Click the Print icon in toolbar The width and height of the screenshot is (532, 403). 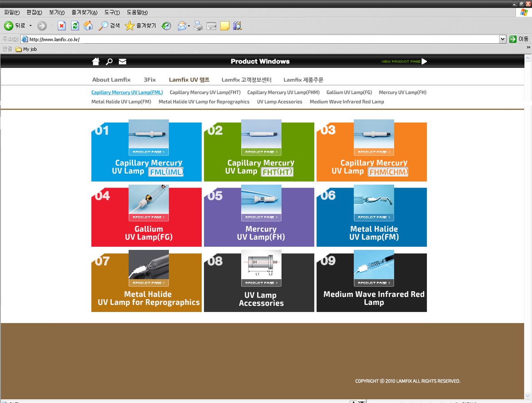tap(198, 26)
